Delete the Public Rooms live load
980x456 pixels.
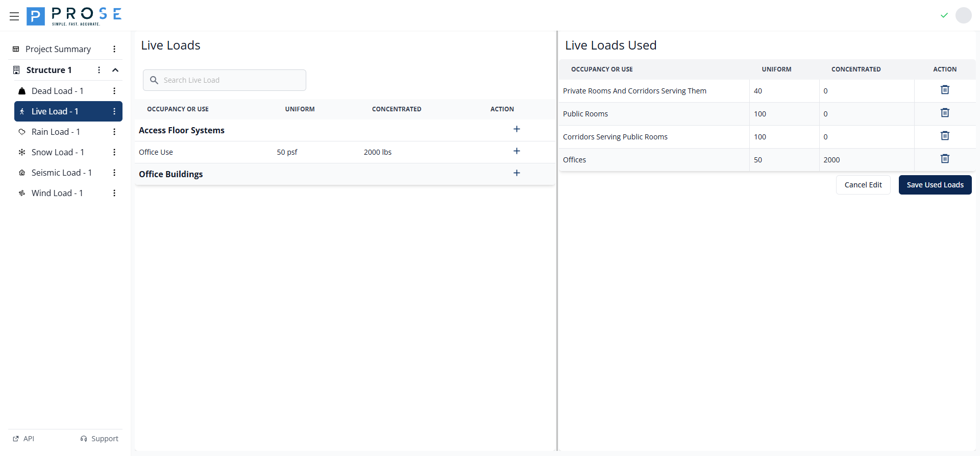[x=945, y=113]
